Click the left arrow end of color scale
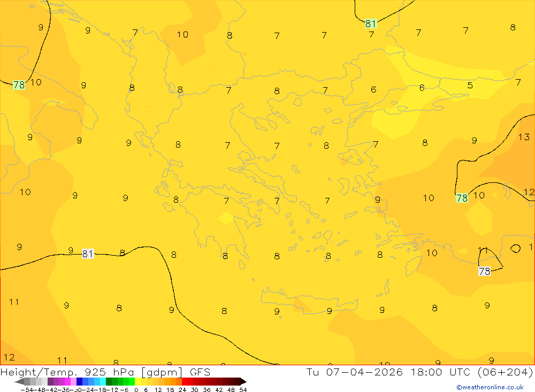 (19, 382)
